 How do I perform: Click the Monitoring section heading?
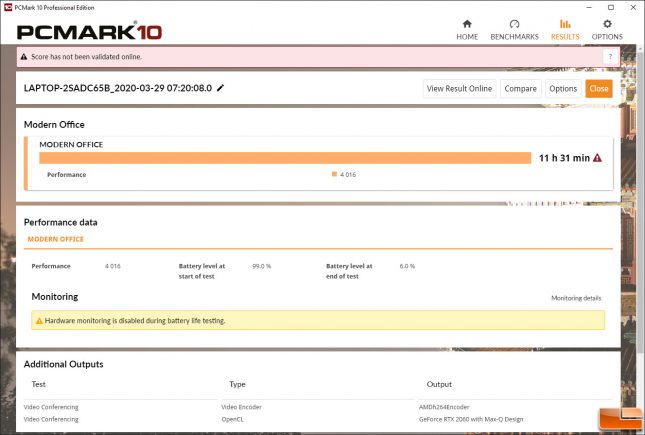coord(55,297)
